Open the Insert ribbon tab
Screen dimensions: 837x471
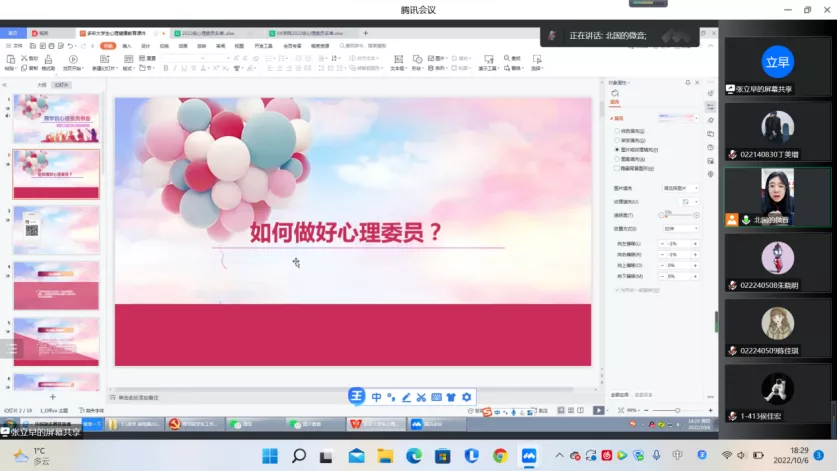click(x=127, y=46)
